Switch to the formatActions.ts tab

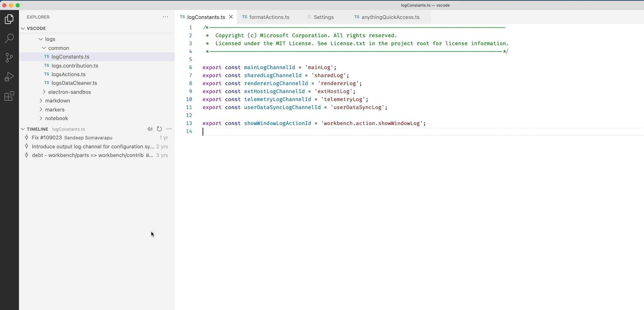point(269,17)
